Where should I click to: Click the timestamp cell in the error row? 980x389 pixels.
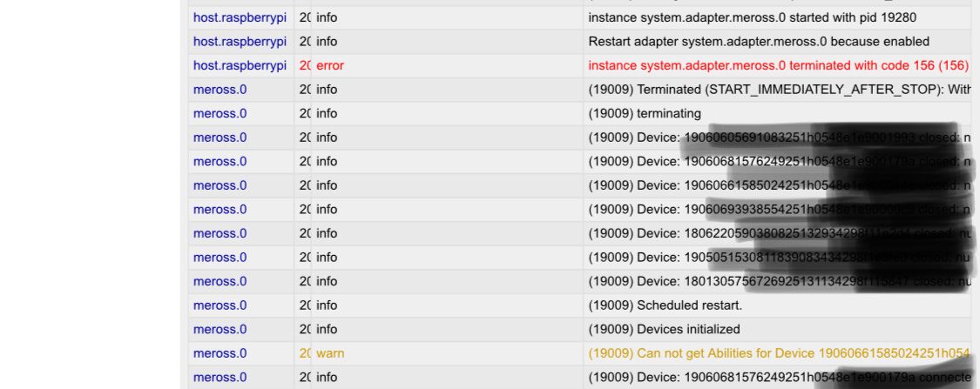pos(305,65)
